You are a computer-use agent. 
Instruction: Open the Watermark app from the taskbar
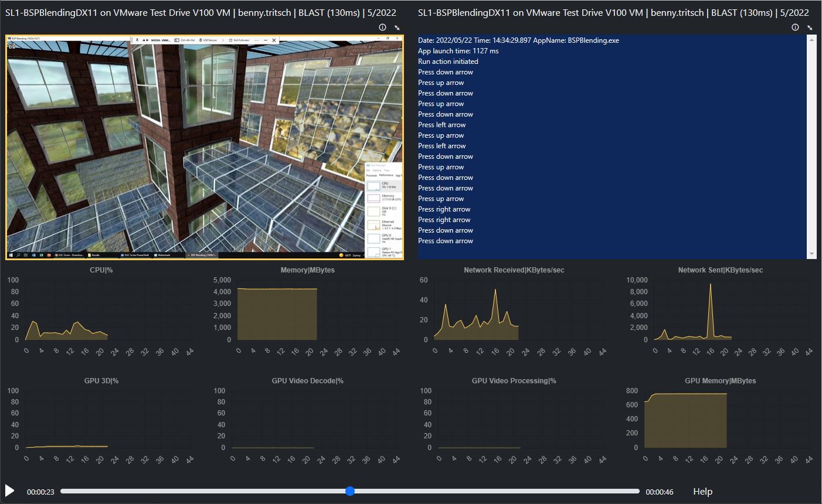tap(162, 255)
